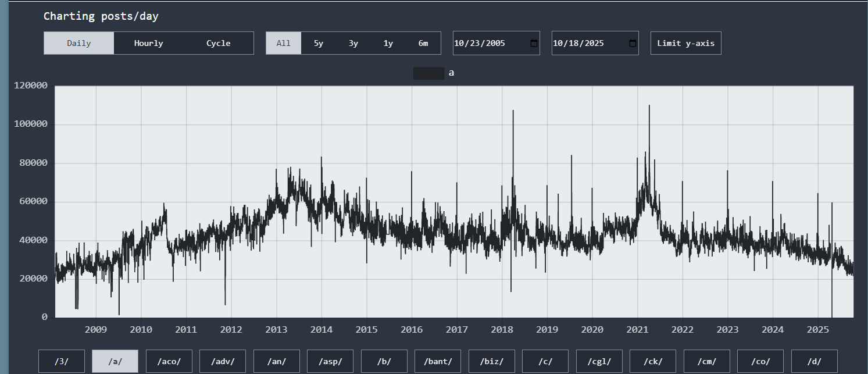Click the 2021 x-axis label

637,330
